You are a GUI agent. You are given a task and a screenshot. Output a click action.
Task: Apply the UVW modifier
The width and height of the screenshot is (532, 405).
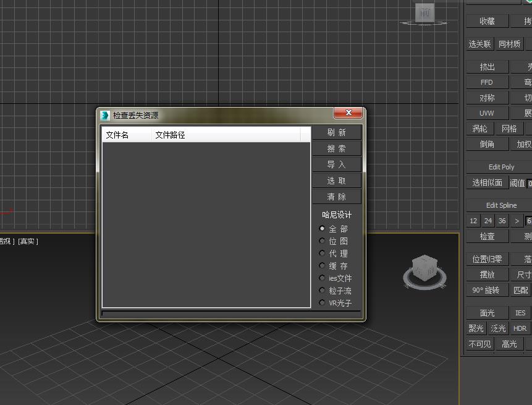pyautogui.click(x=488, y=113)
